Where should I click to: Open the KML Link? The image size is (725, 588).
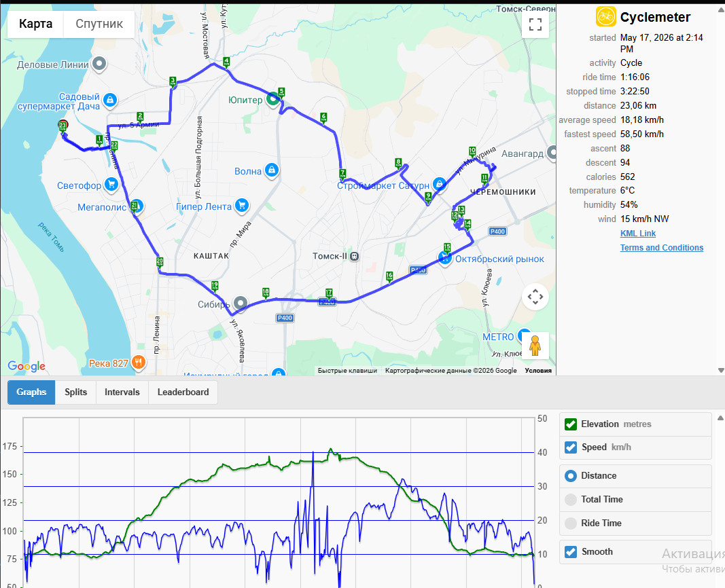[637, 234]
